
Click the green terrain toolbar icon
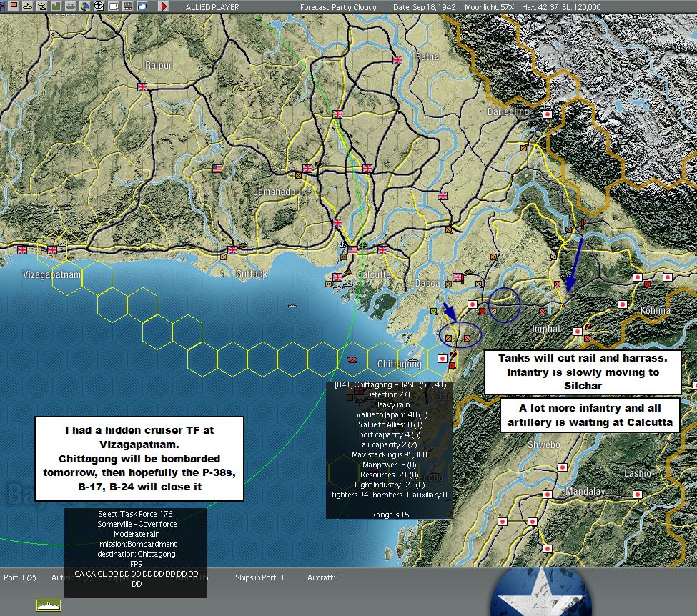pyautogui.click(x=56, y=6)
